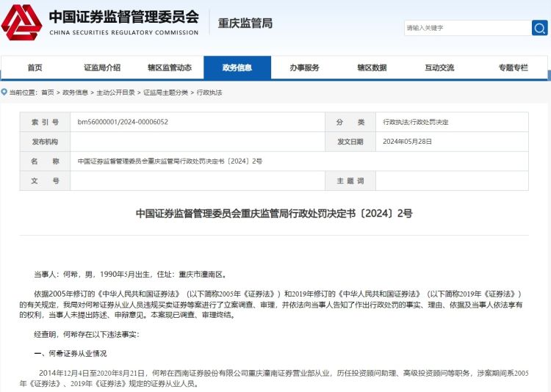Click the CSRC red emblem logo

pos(21,22)
